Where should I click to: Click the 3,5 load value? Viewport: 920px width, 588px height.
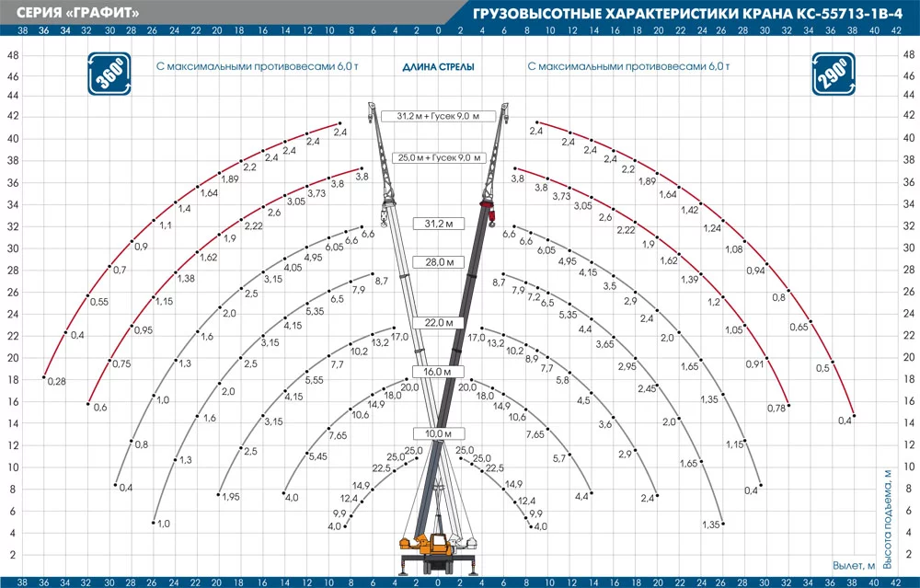click(610, 286)
